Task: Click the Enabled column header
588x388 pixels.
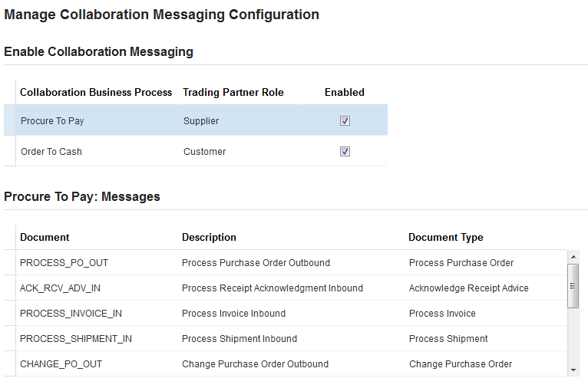Action: 345,92
